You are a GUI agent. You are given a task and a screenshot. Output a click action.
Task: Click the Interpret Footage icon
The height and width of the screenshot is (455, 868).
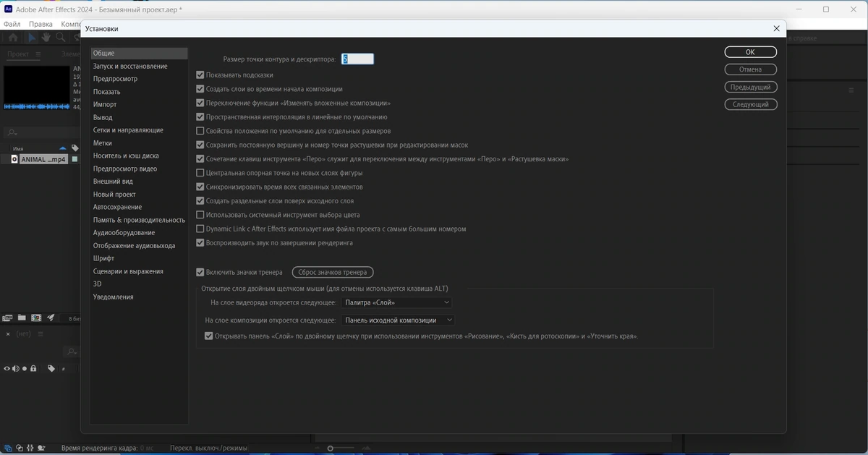[x=8, y=318]
